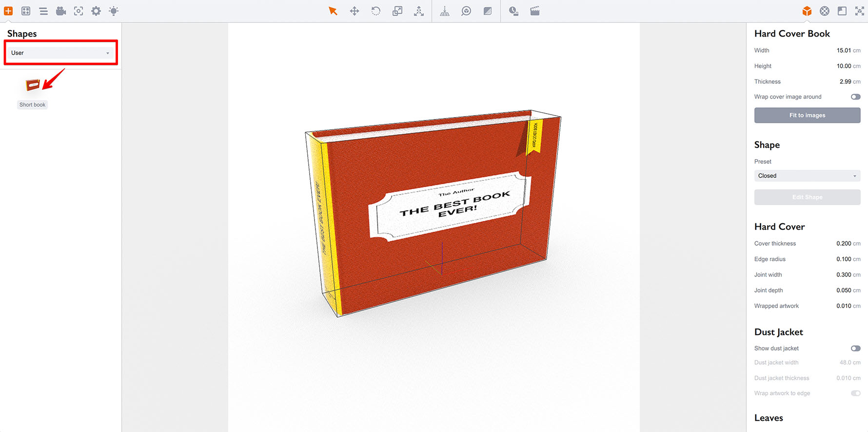Click the clock render queue icon
Viewport: 868px width, 432px height.
[513, 11]
